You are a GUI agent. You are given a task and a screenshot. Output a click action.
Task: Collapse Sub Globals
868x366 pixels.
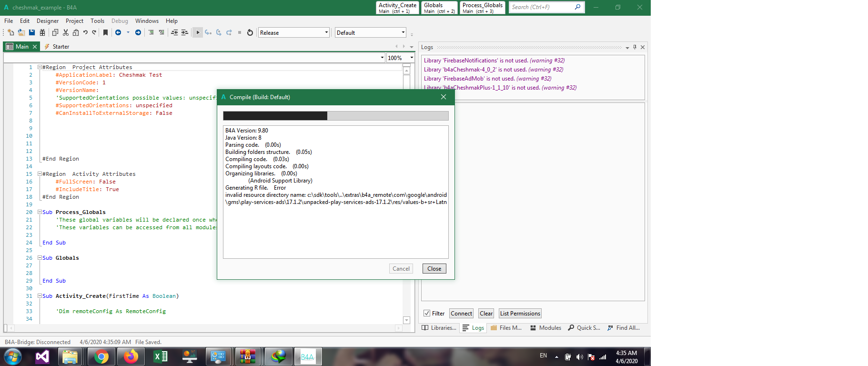pyautogui.click(x=40, y=258)
